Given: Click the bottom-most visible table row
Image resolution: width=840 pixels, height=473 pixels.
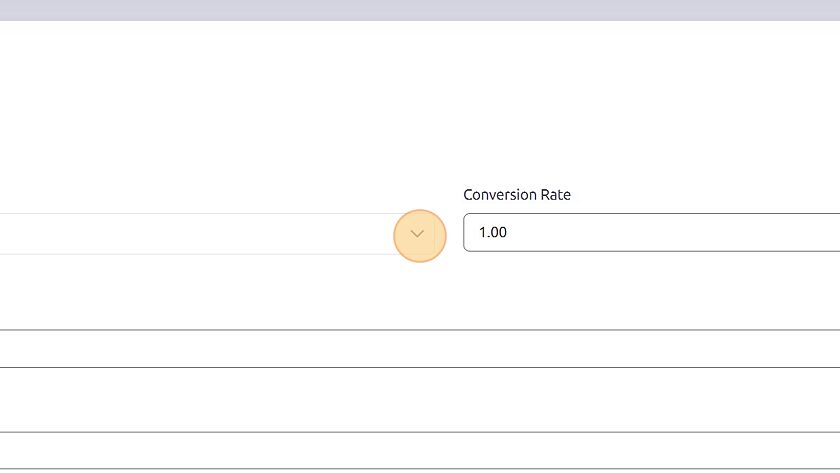Looking at the screenshot, I should 420,451.
